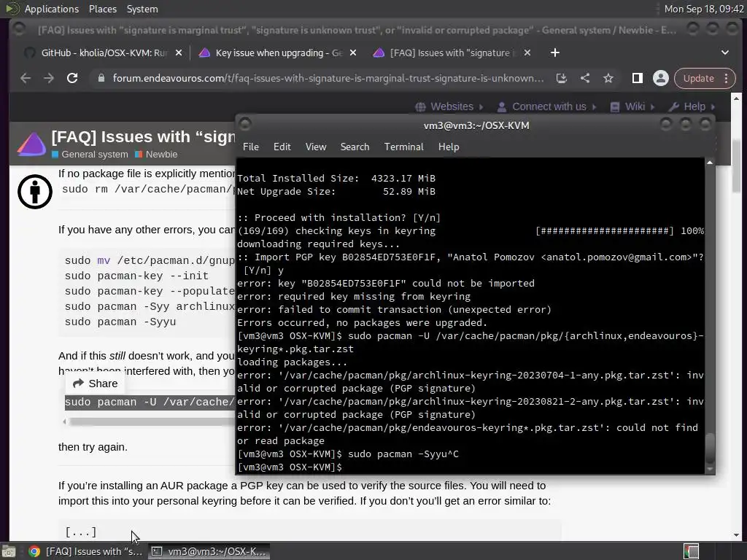Click the terminal scrollbar down arrow
Viewport: 747px width, 560px height.
710,469
